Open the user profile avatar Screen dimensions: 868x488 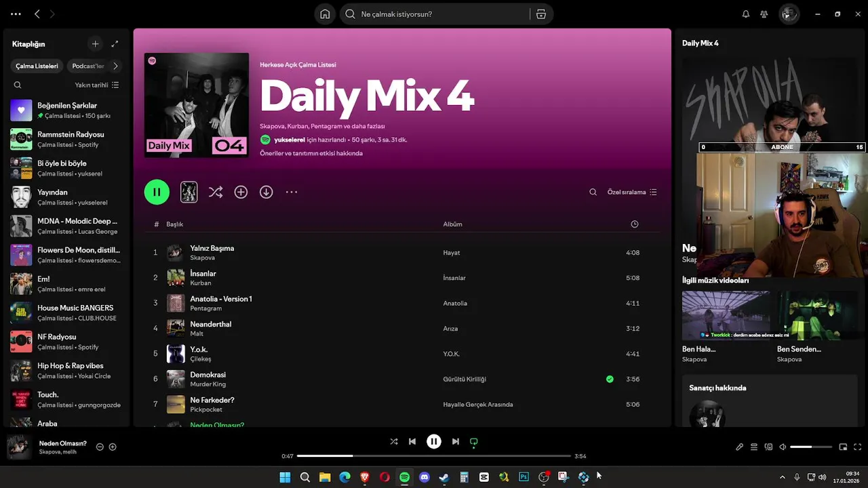pos(789,14)
